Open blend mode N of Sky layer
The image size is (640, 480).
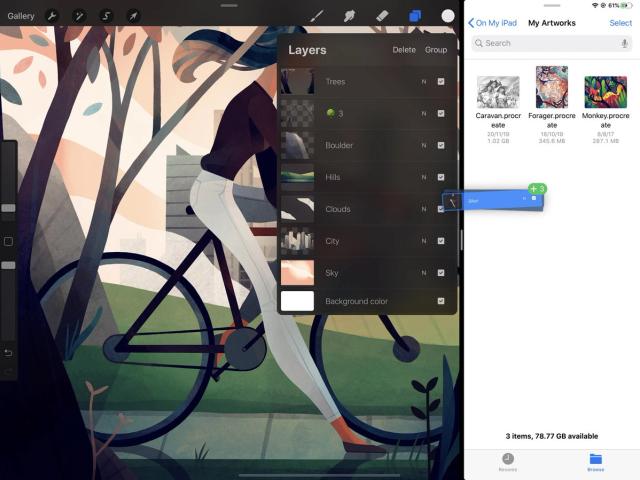point(424,273)
